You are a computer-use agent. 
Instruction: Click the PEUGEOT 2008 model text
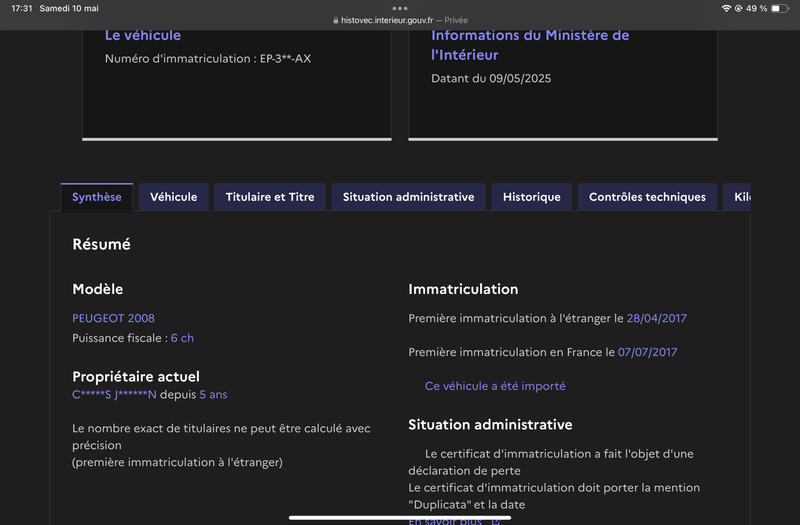(x=113, y=318)
